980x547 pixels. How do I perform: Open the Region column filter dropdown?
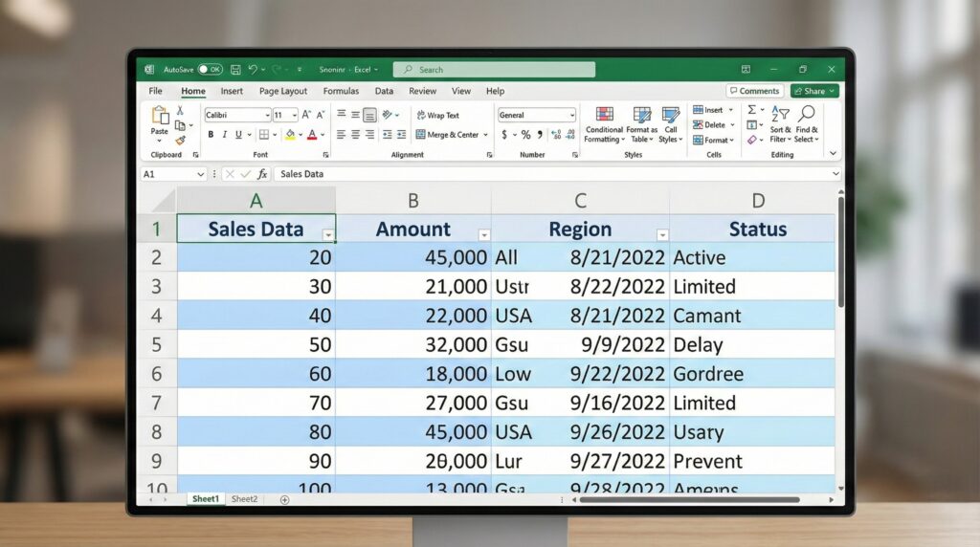tap(662, 235)
